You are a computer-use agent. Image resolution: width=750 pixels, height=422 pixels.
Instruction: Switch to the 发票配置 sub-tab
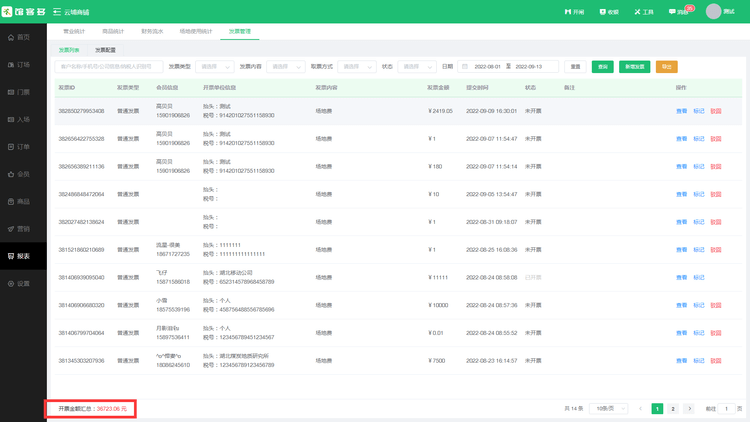click(x=105, y=49)
